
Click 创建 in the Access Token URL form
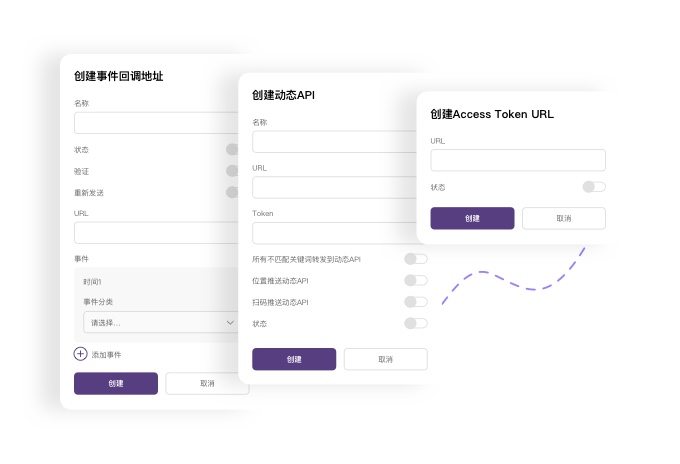[472, 218]
